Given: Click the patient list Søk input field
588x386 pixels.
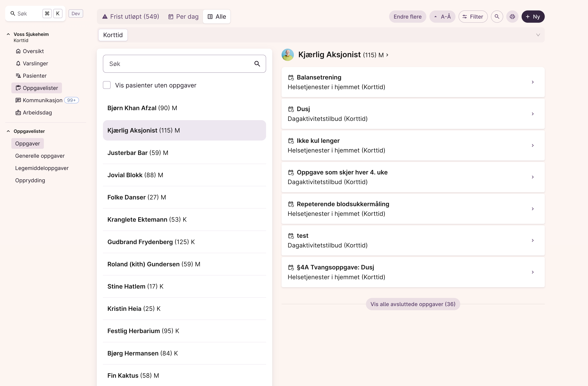Looking at the screenshot, I should pos(178,64).
